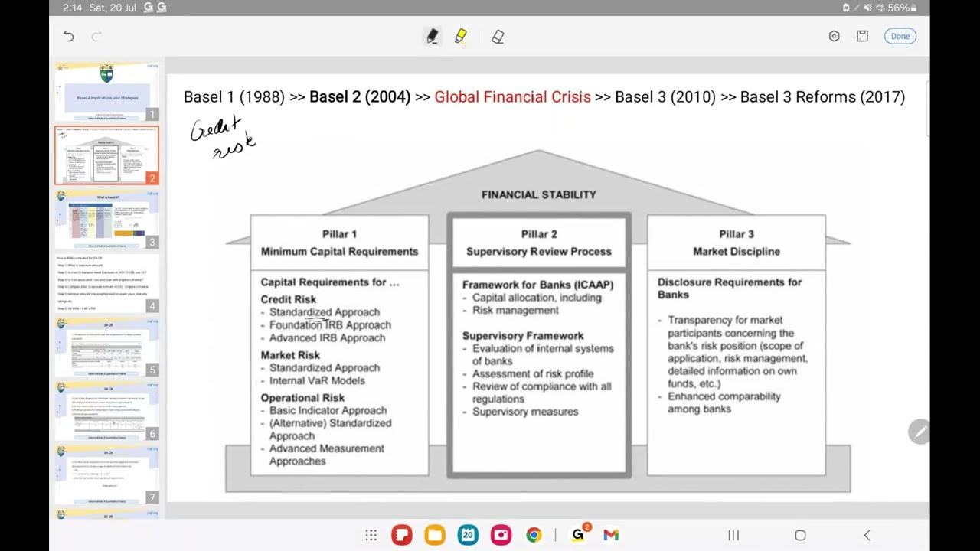
Task: Open Chrome from the taskbar
Action: (x=534, y=535)
